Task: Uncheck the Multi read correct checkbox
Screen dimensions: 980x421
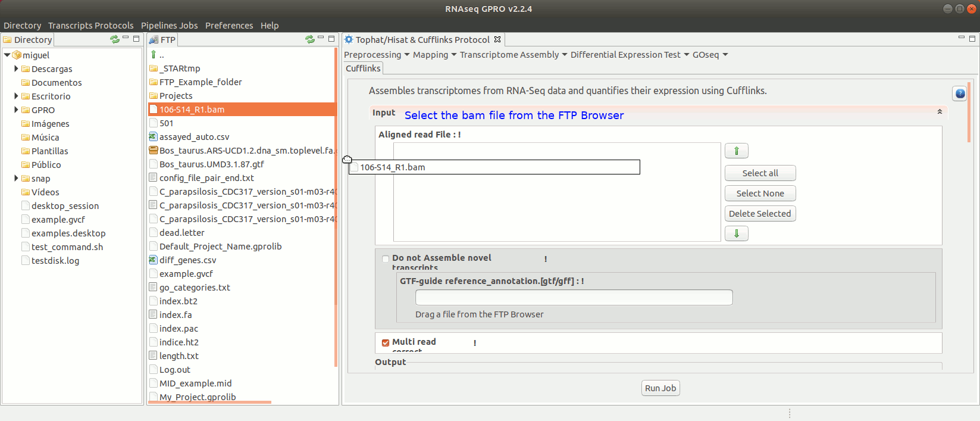Action: (386, 342)
